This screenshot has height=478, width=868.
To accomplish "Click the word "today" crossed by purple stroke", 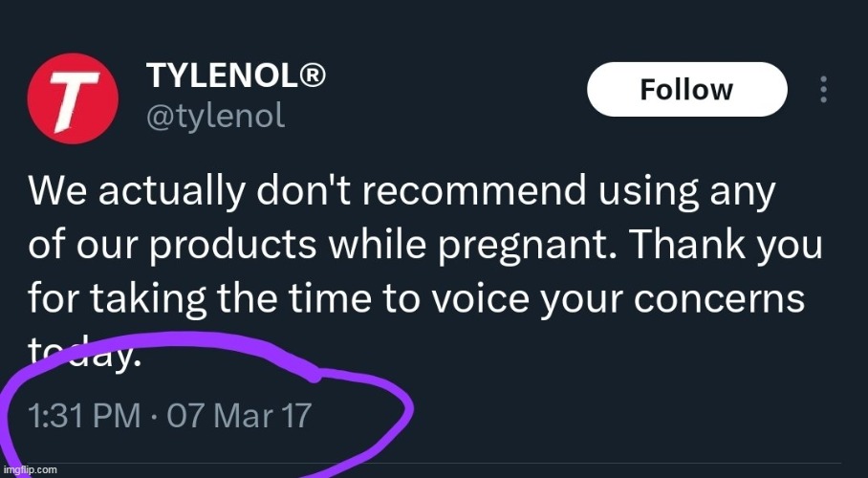I will tap(84, 355).
